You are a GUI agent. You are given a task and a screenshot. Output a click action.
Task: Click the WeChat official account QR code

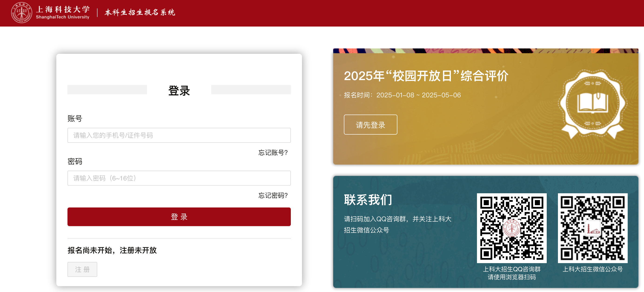tap(593, 228)
